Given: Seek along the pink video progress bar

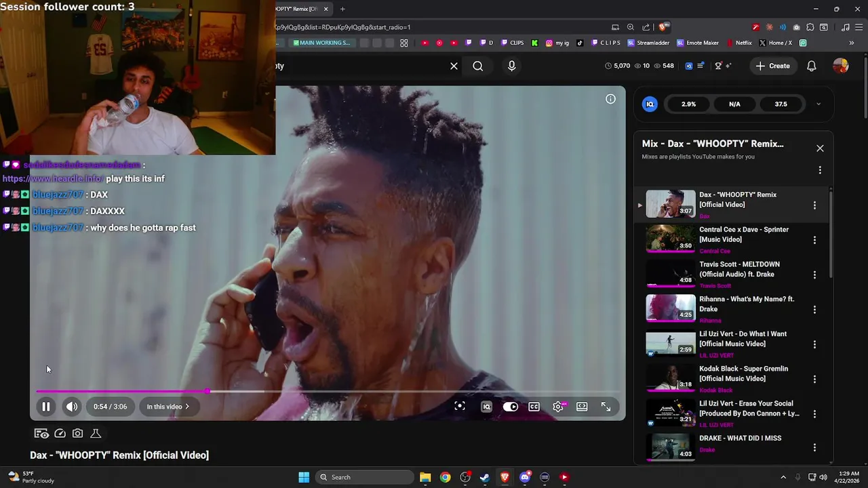Looking at the screenshot, I should click(328, 391).
